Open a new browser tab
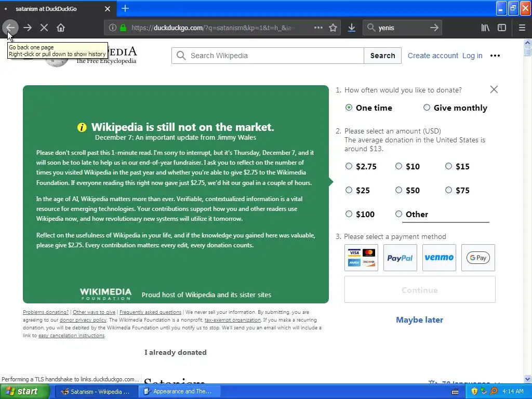Screen dimensions: 532x399 tap(125, 8)
